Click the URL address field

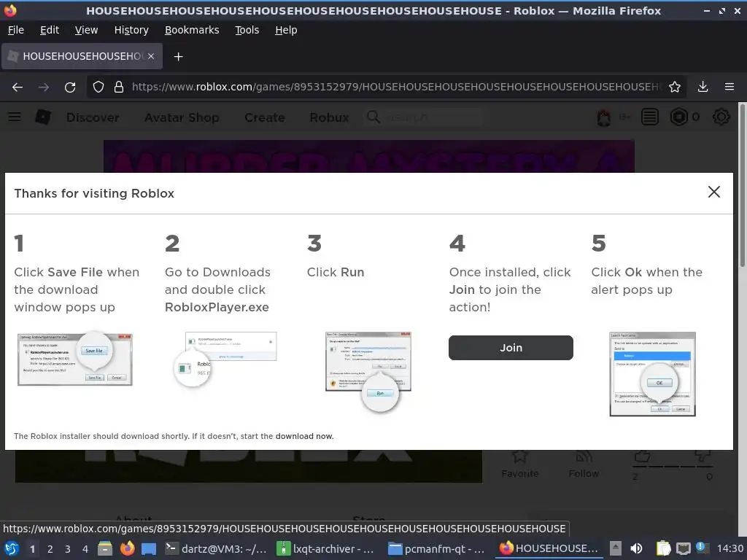tap(396, 87)
